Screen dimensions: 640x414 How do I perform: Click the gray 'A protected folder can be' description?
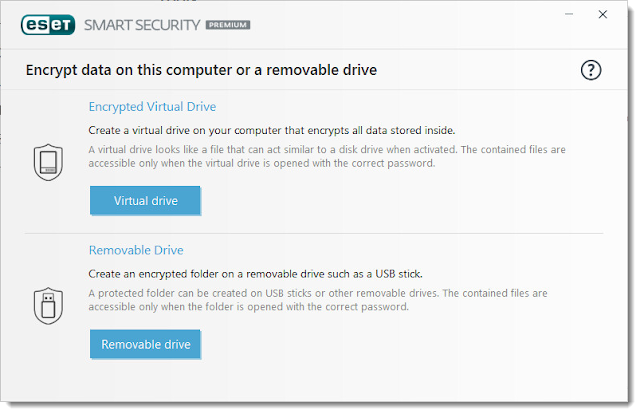[x=318, y=300]
